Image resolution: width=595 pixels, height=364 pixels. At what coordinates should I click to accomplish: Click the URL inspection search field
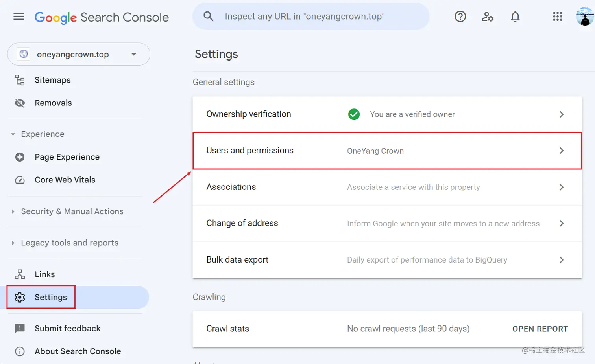[x=311, y=16]
